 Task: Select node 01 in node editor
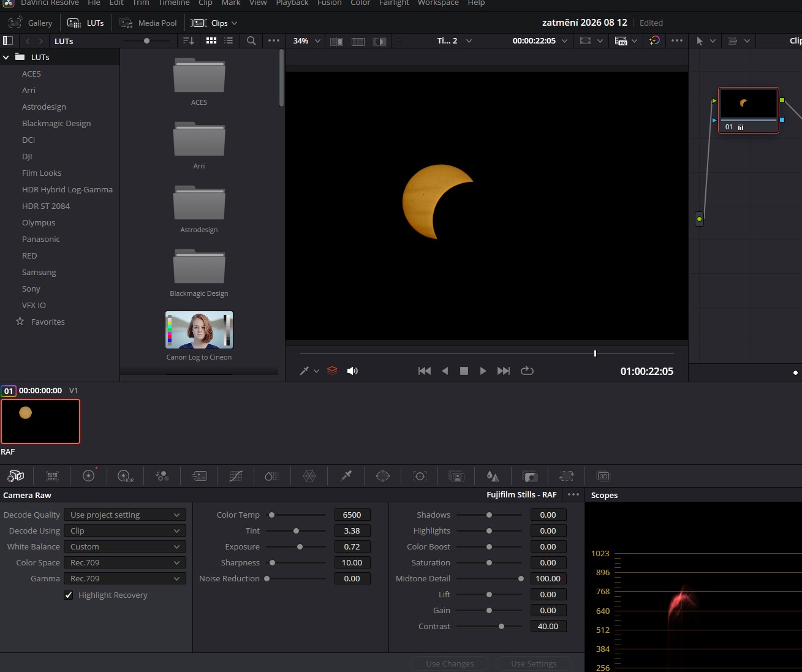[x=749, y=110]
